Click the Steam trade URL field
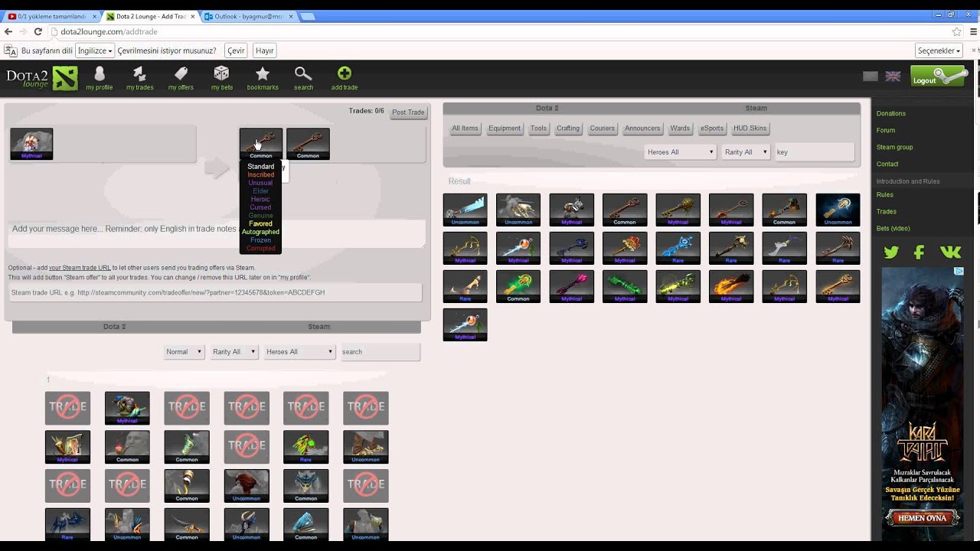 click(x=215, y=292)
